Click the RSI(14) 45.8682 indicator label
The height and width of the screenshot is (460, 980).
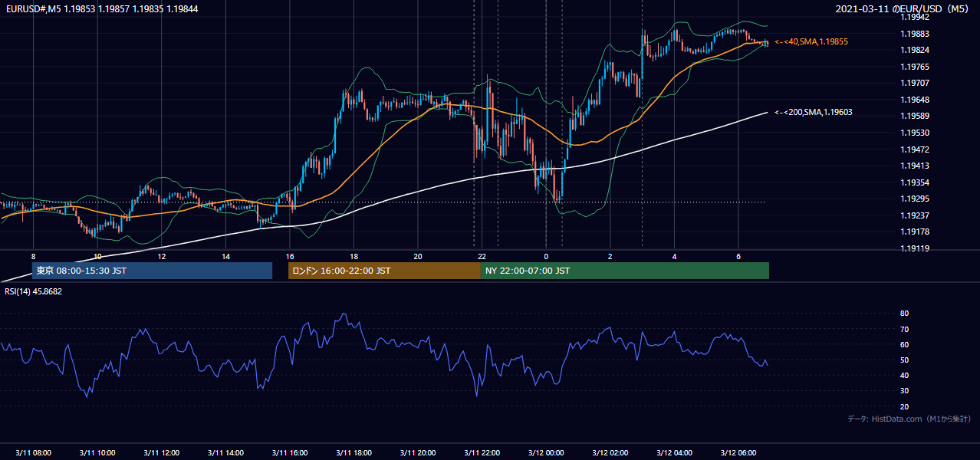33,291
